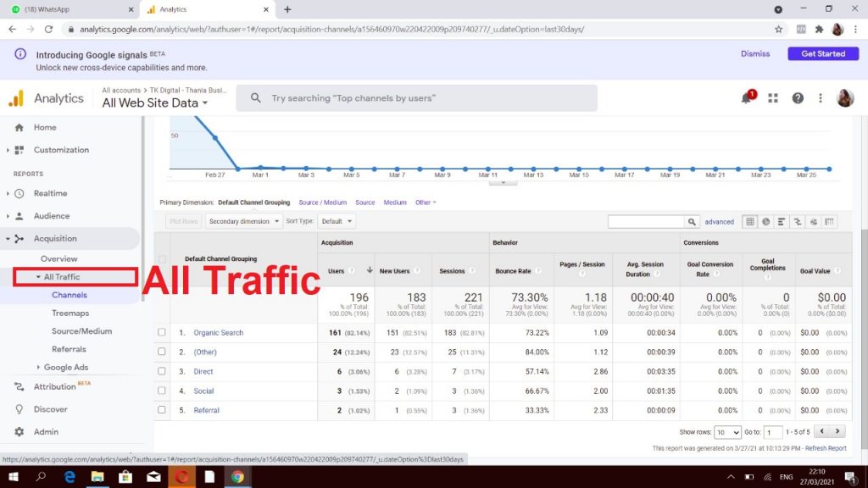
Task: Select the data table view icon
Action: [749, 222]
